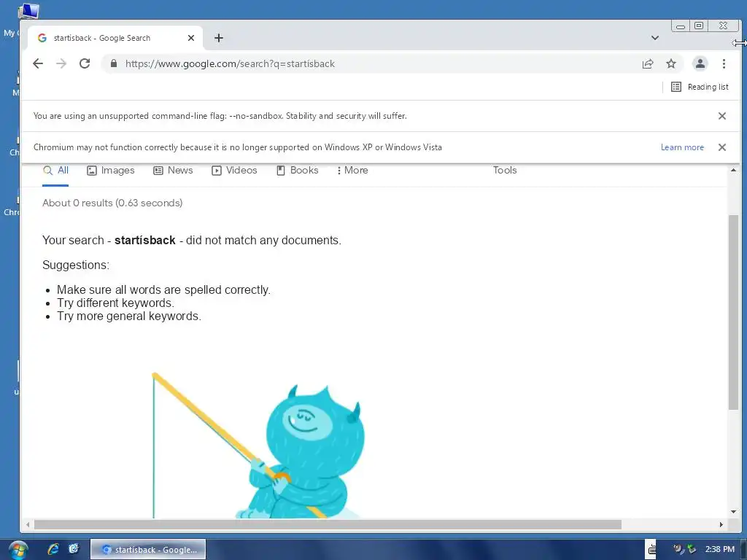This screenshot has height=560, width=747.
Task: Switch to News results
Action: (173, 171)
